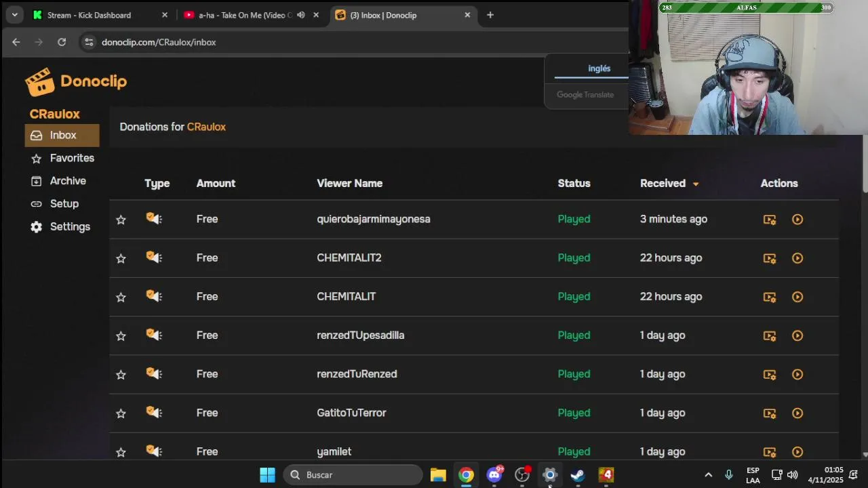
Task: Open a new browser tab
Action: click(x=490, y=15)
